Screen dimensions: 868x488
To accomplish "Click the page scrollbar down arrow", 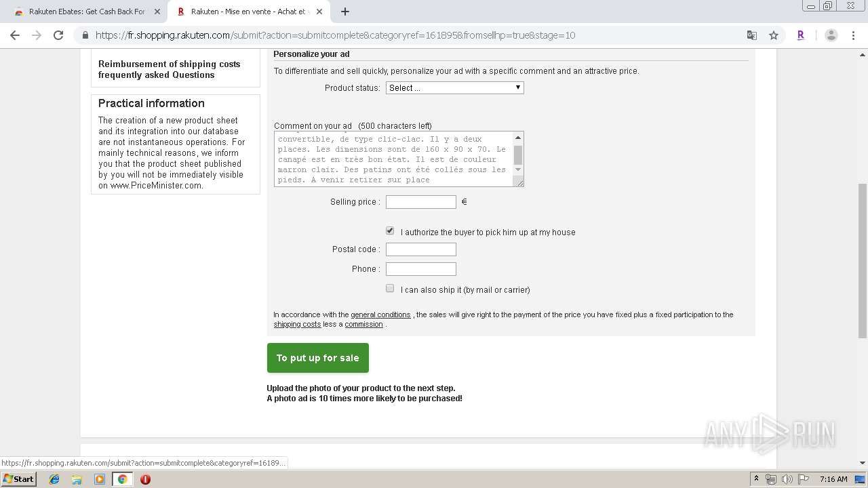I will click(x=863, y=463).
